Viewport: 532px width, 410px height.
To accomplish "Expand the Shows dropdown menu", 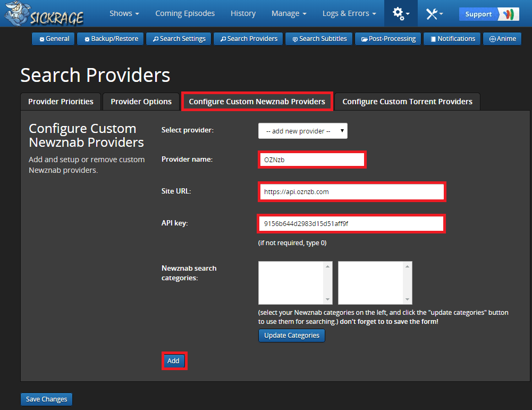I will click(x=124, y=13).
